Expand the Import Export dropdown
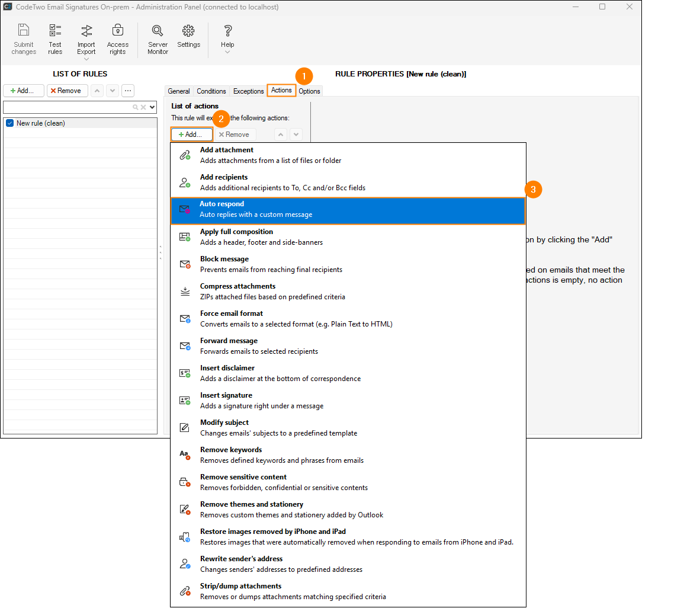700x608 pixels. click(x=86, y=59)
